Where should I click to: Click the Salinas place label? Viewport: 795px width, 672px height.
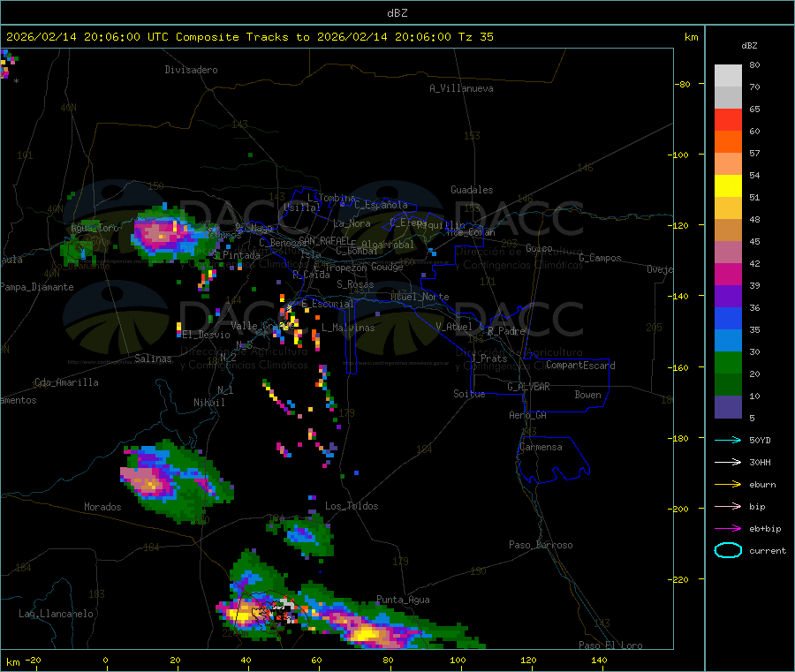(x=153, y=359)
